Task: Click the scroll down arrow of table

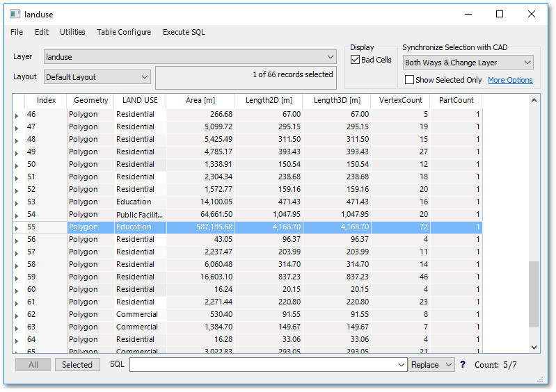Action: tap(534, 348)
